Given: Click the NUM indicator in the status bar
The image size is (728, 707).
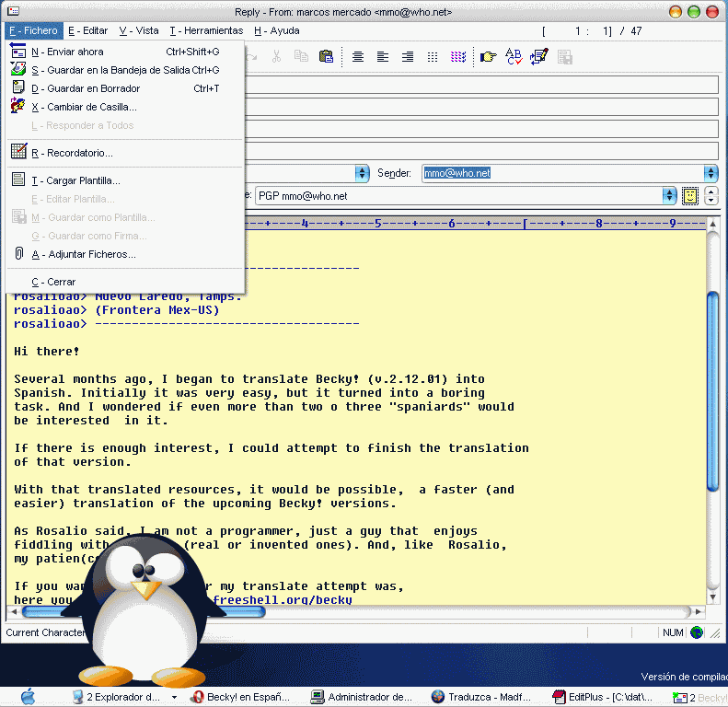Looking at the screenshot, I should [x=672, y=632].
